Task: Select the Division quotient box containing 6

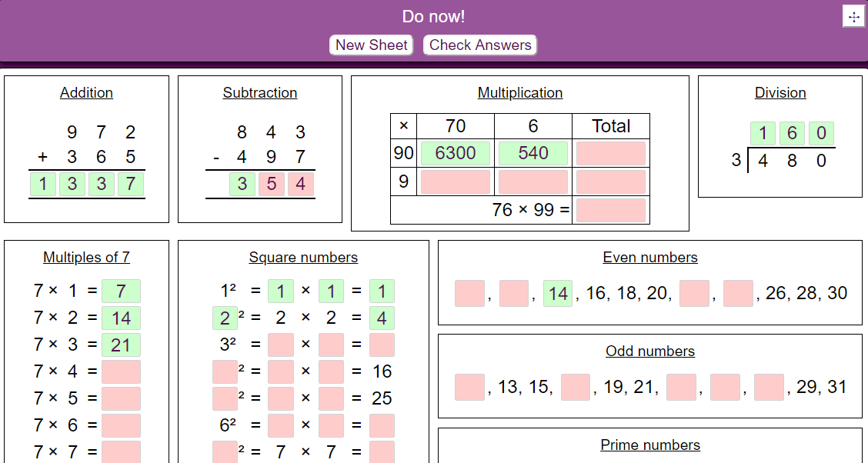Action: 792,133
